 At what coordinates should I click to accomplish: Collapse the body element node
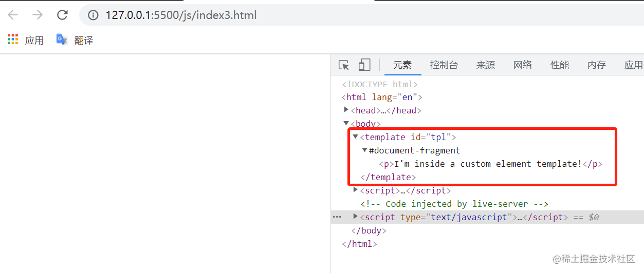point(346,123)
